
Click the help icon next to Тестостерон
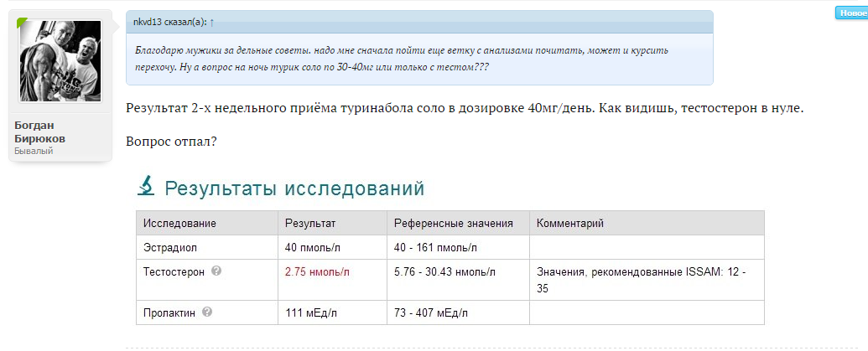click(x=216, y=271)
